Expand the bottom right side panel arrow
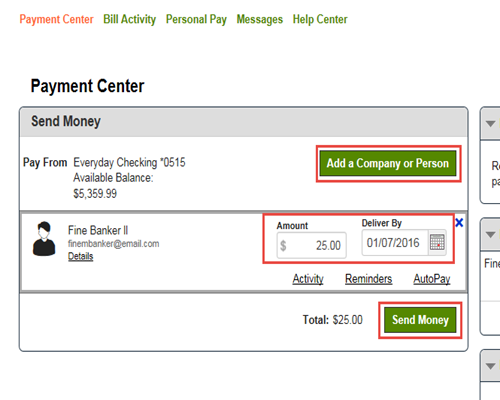The height and width of the screenshot is (400, 500). (x=490, y=366)
